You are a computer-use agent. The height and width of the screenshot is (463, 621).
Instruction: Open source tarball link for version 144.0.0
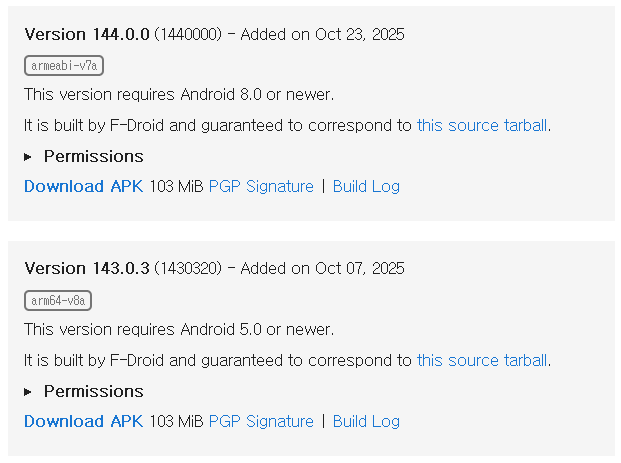tap(482, 125)
